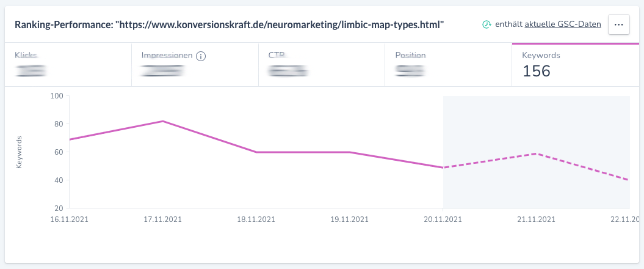
Task: Click the Ranking-Performance URL title text
Action: click(229, 24)
